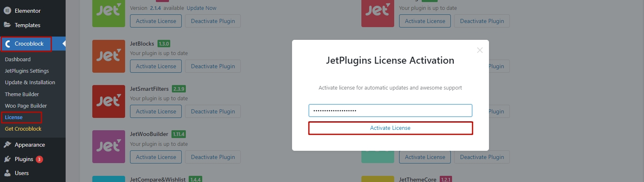
Task: Close the License Activation popup
Action: (x=480, y=50)
